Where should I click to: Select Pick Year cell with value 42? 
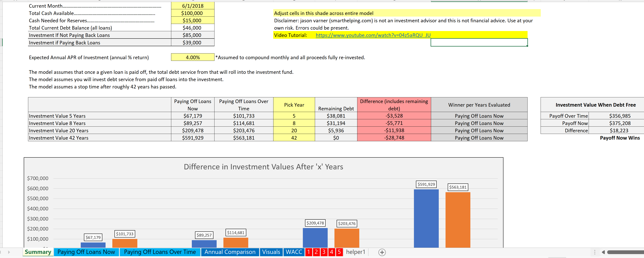click(294, 138)
